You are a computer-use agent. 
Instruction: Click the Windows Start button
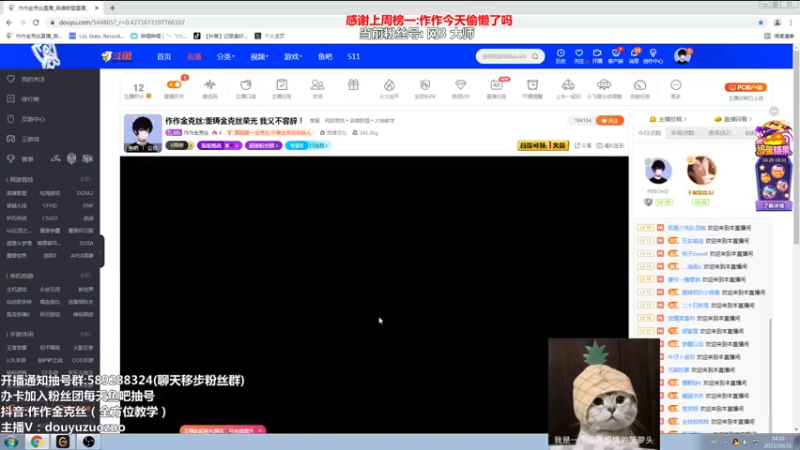pos(11,441)
